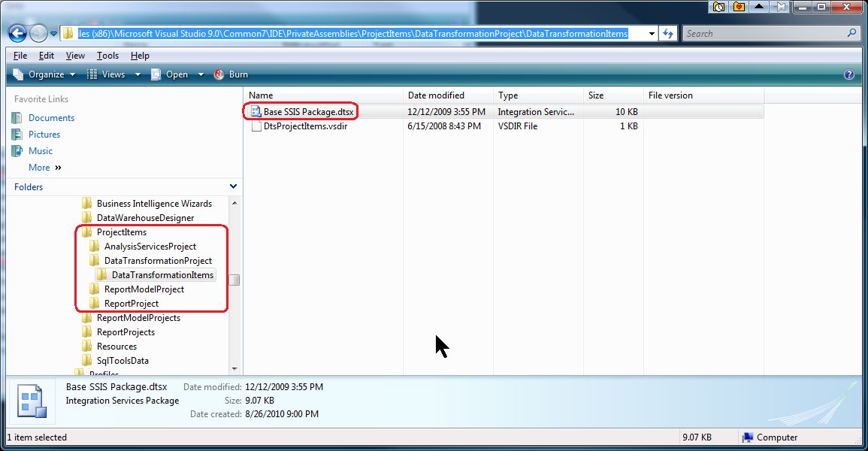This screenshot has width=868, height=451.
Task: Click the folder tree scrollbar thumb
Action: [234, 280]
